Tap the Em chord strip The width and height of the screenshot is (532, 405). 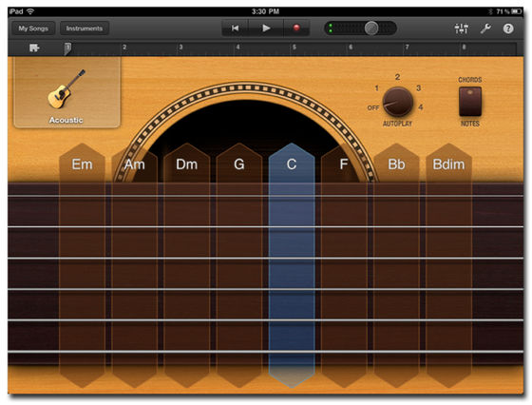(x=82, y=265)
